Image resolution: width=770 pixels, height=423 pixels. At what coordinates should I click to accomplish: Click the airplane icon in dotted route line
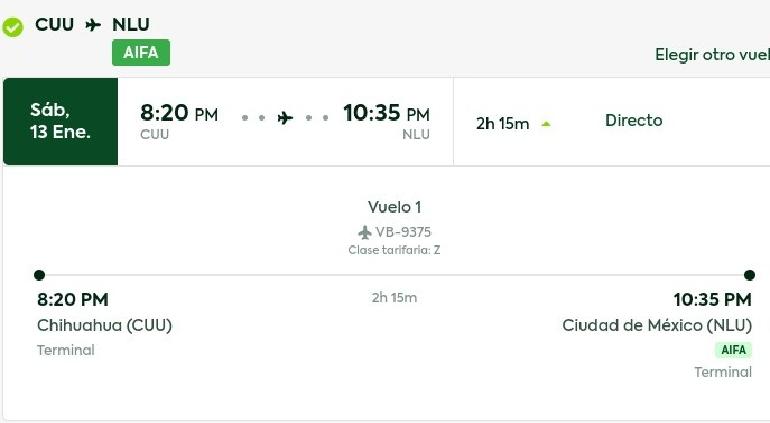pos(285,118)
